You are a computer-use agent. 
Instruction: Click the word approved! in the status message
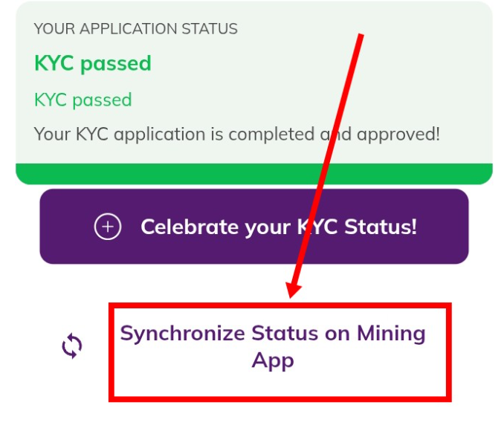point(398,134)
